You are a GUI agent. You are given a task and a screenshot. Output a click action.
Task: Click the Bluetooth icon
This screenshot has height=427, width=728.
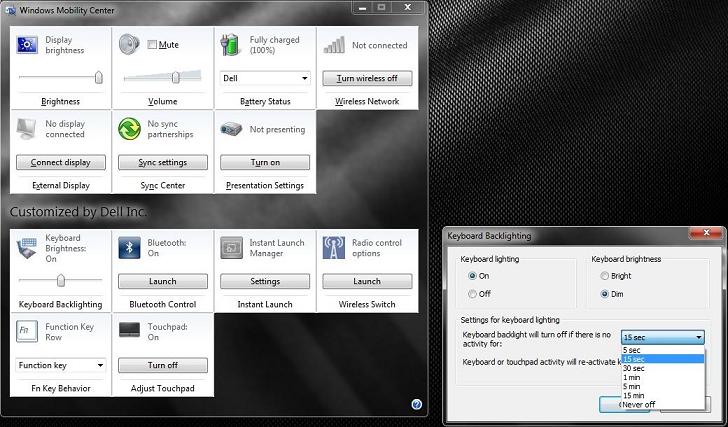[x=130, y=247]
